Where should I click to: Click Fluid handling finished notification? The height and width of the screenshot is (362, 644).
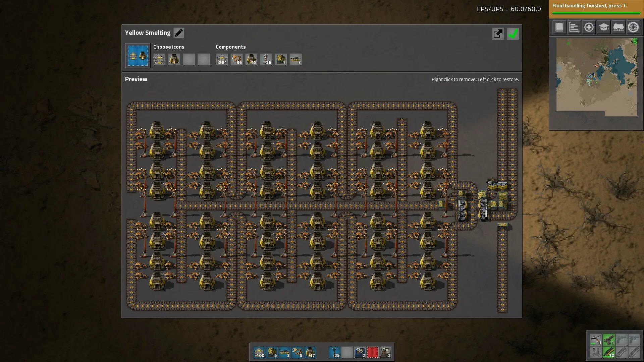click(x=596, y=9)
